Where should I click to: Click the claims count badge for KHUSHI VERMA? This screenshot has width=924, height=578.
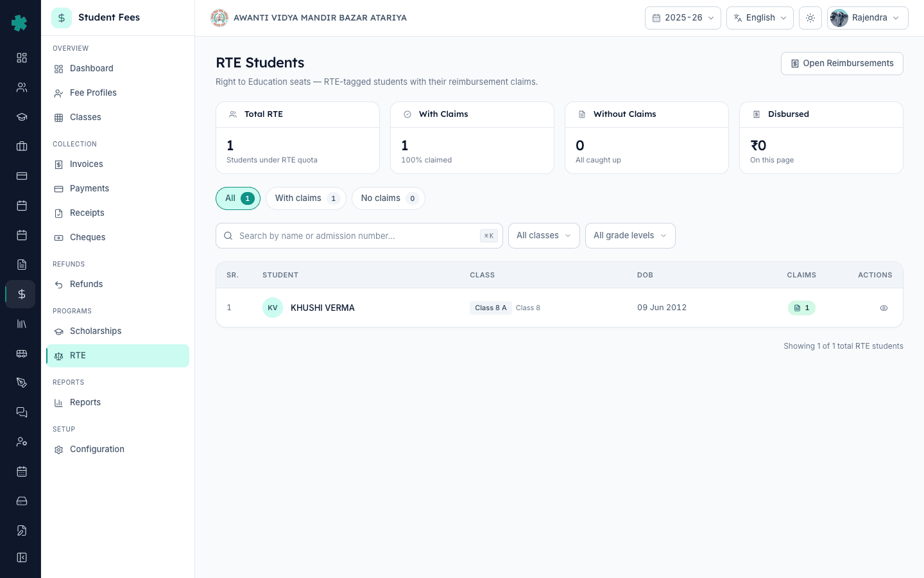pyautogui.click(x=801, y=308)
